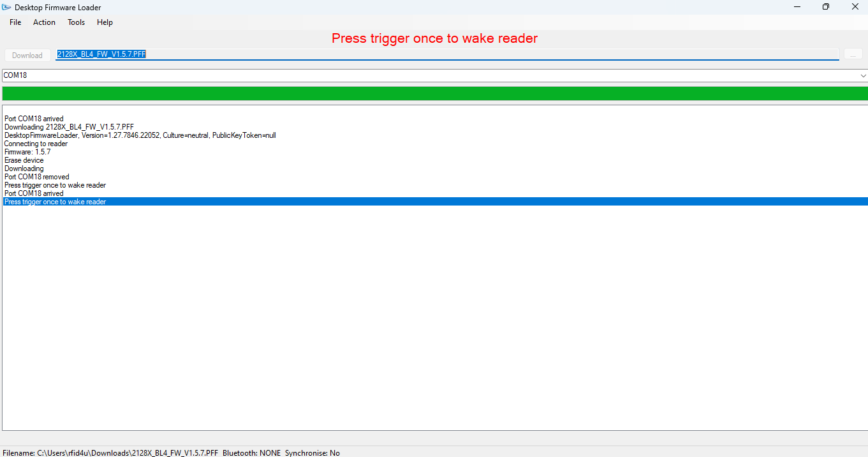Screen dimensions: 868x457
Task: Click the Download button
Action: pos(27,56)
